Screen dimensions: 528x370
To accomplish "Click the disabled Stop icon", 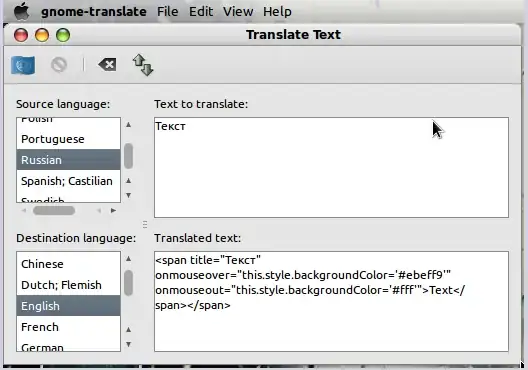I will pos(59,65).
